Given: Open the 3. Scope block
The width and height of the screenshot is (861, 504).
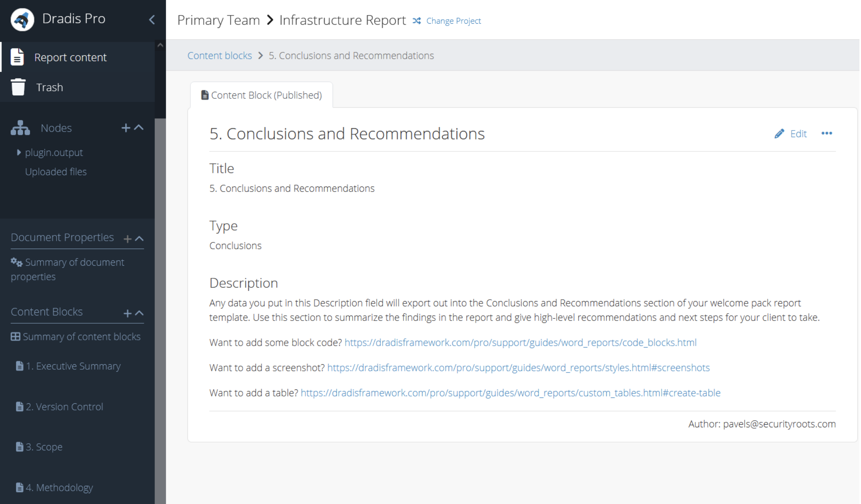Looking at the screenshot, I should click(44, 447).
